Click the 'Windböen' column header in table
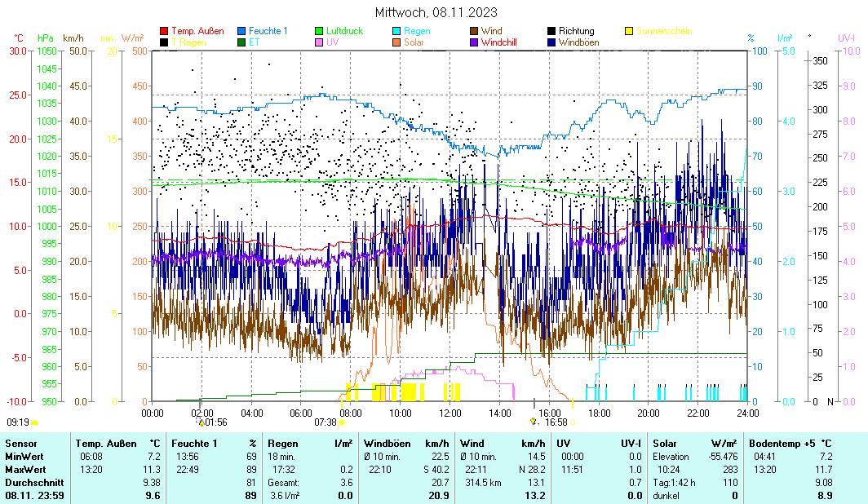 coord(385,443)
